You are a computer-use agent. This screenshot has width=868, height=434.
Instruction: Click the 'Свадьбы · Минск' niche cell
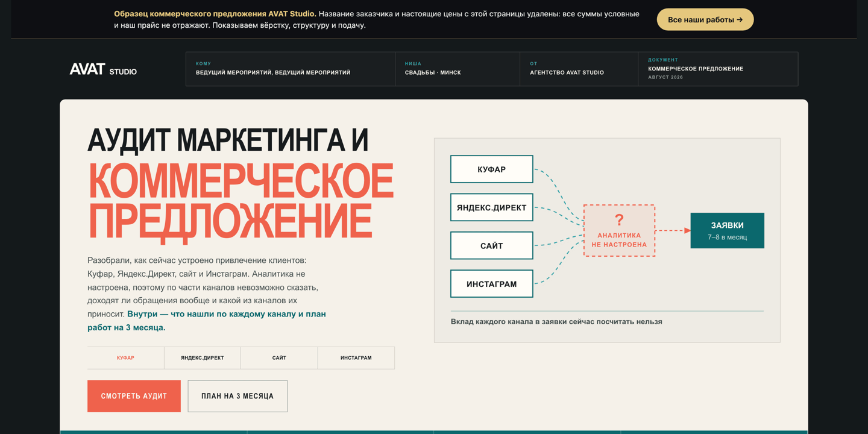click(x=458, y=69)
